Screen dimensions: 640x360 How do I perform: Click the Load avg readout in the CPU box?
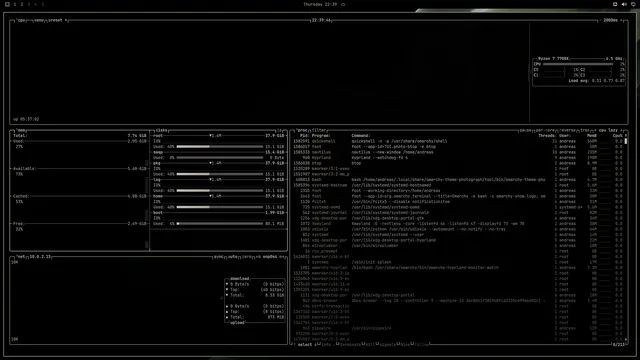(x=596, y=81)
